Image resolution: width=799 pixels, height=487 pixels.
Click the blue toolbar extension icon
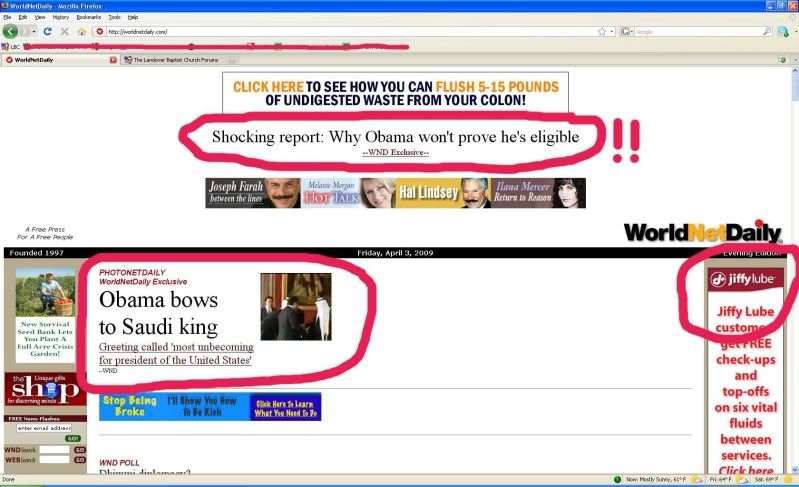coord(783,32)
